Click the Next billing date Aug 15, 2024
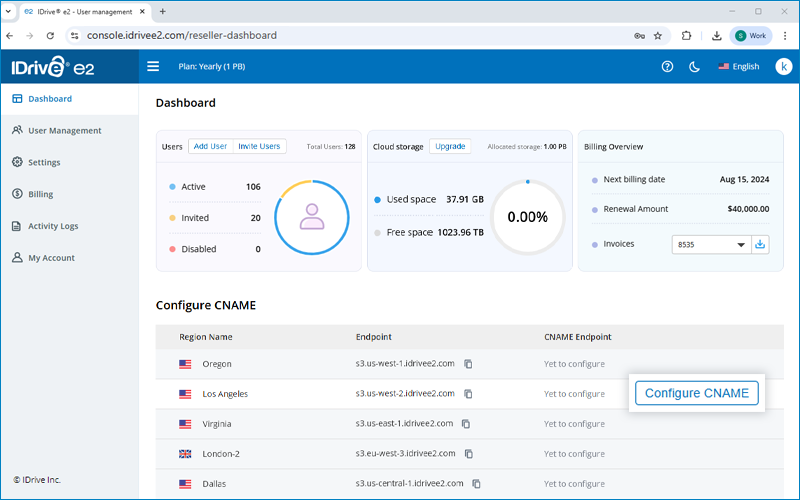 click(744, 179)
